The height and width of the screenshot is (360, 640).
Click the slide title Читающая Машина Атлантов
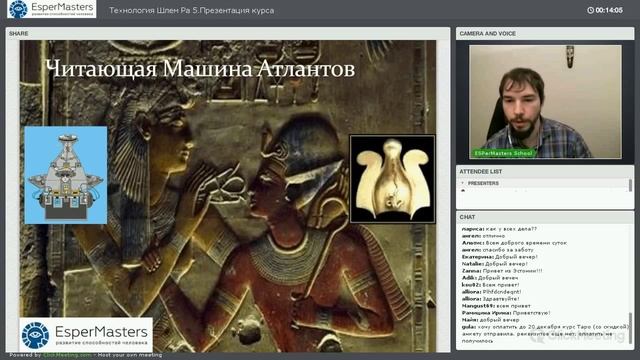(x=200, y=69)
